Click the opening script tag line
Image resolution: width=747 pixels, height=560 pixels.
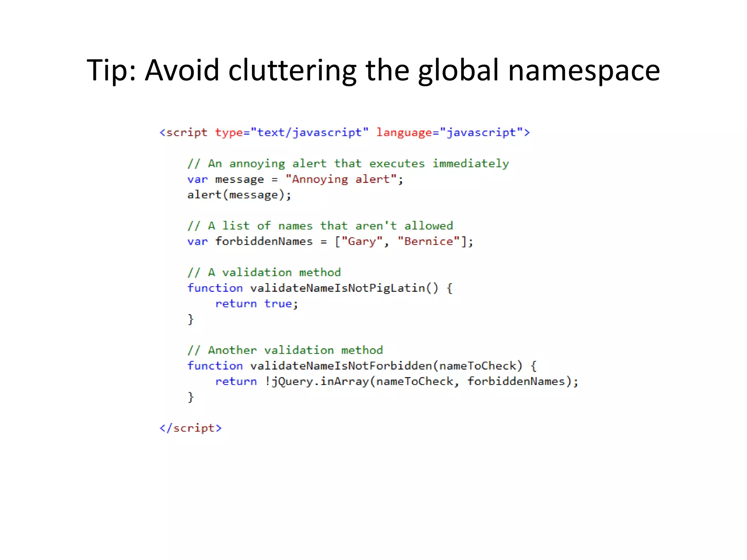pyautogui.click(x=345, y=132)
